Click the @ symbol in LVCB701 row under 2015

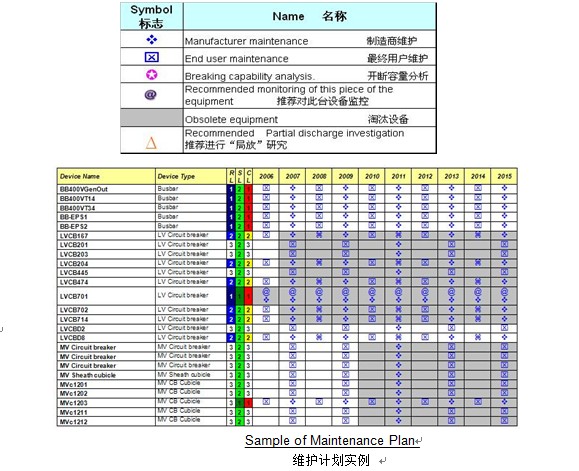[504, 292]
